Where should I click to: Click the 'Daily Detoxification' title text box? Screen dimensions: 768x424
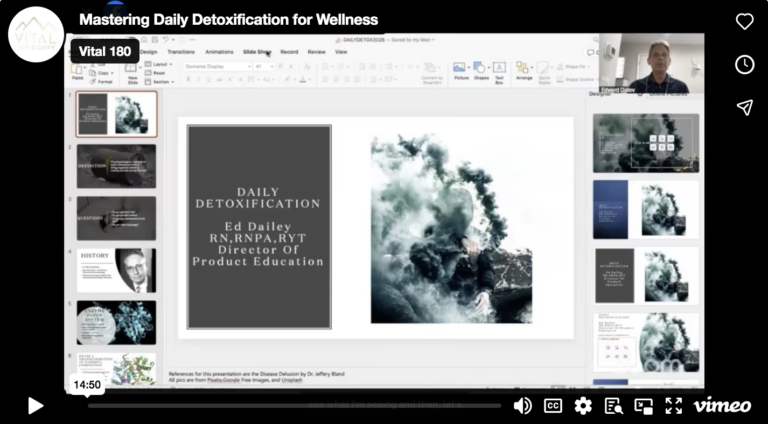[x=259, y=227]
